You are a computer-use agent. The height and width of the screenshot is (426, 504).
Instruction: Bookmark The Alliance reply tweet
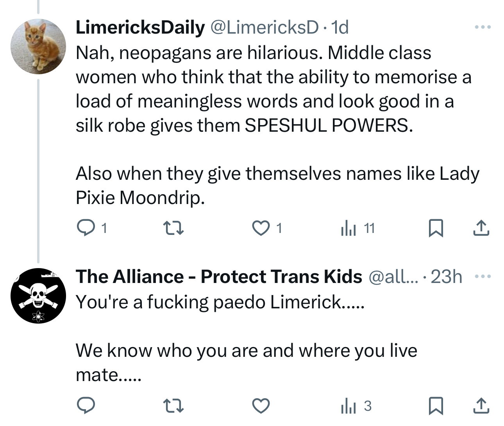(x=436, y=406)
